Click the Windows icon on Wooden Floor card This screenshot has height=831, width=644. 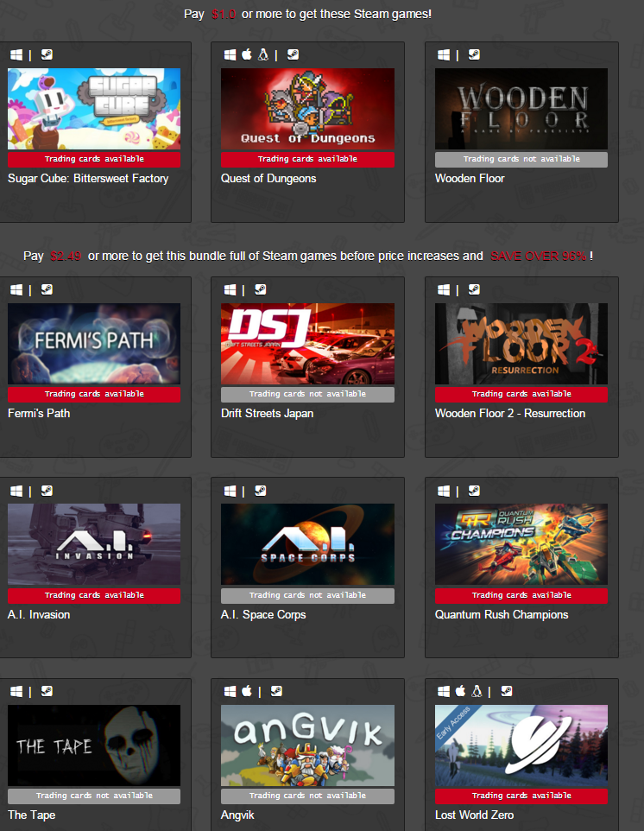click(x=444, y=54)
